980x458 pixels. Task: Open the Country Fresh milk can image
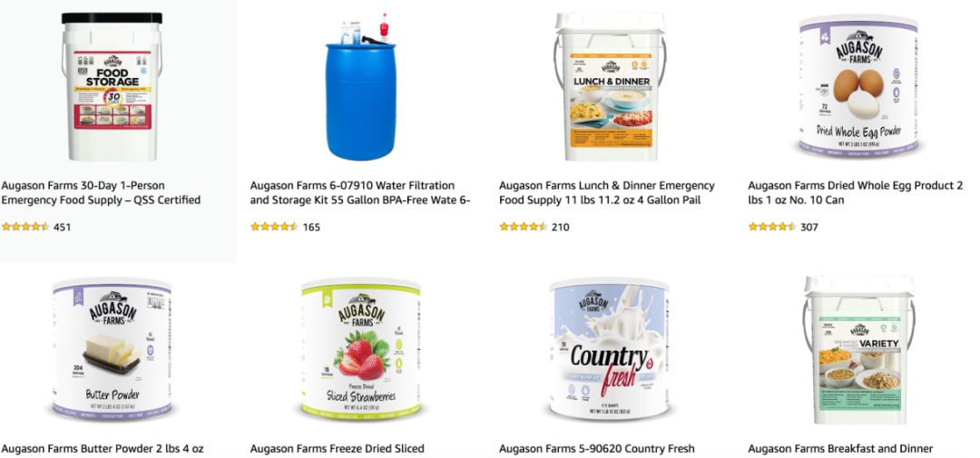point(610,350)
